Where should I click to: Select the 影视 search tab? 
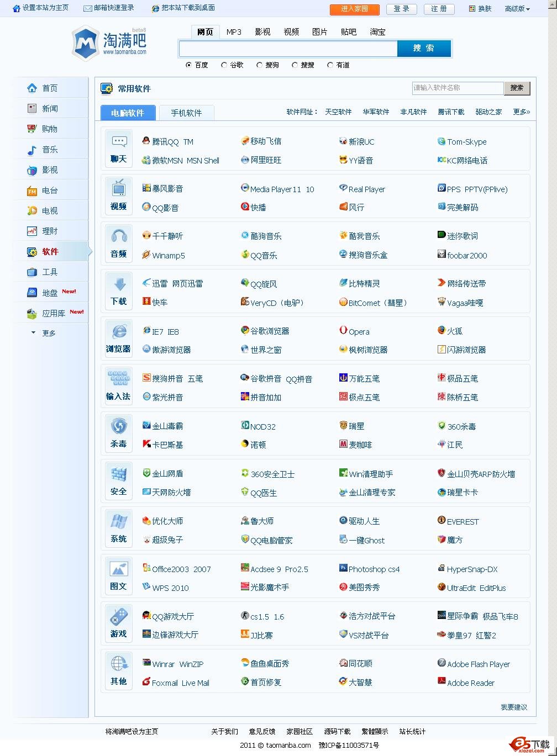click(x=262, y=32)
